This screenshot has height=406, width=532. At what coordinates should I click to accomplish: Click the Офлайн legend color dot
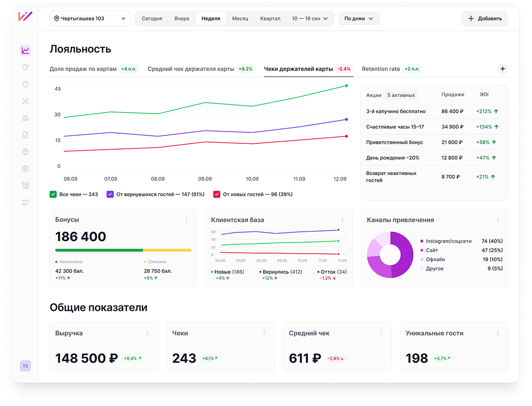tap(421, 260)
